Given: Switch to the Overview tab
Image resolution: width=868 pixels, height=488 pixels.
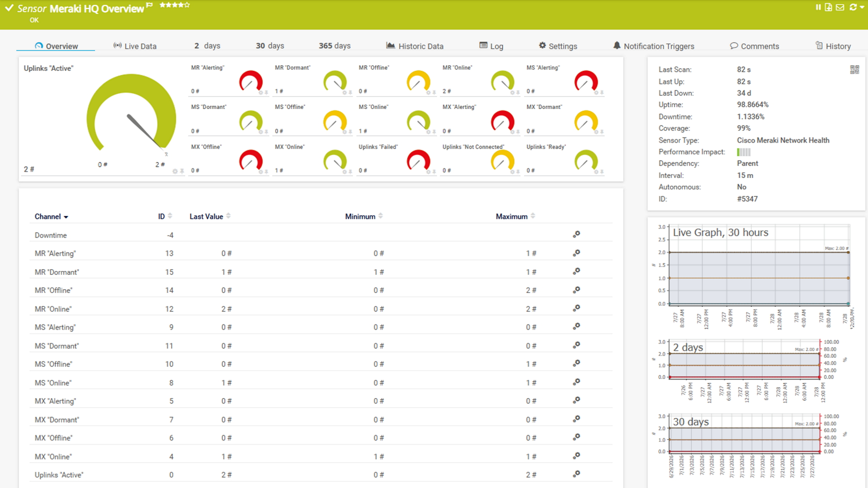Looking at the screenshot, I should (56, 46).
